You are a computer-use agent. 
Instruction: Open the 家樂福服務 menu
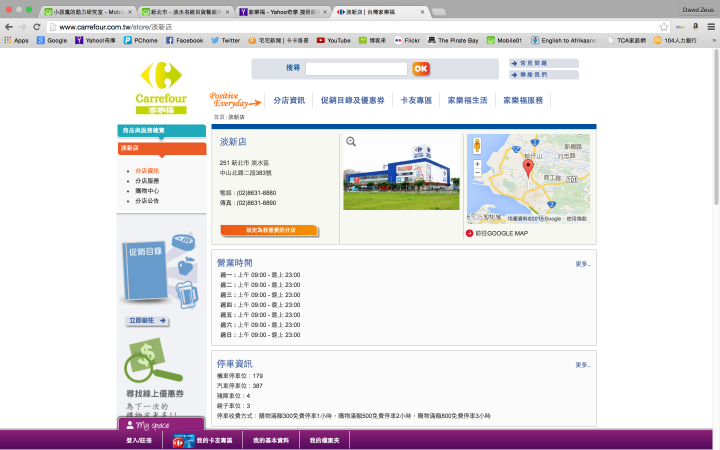523,100
